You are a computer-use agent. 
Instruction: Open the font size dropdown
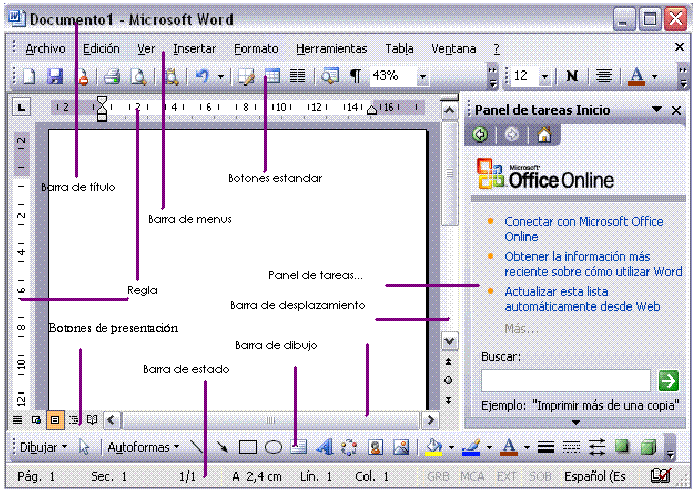[545, 77]
